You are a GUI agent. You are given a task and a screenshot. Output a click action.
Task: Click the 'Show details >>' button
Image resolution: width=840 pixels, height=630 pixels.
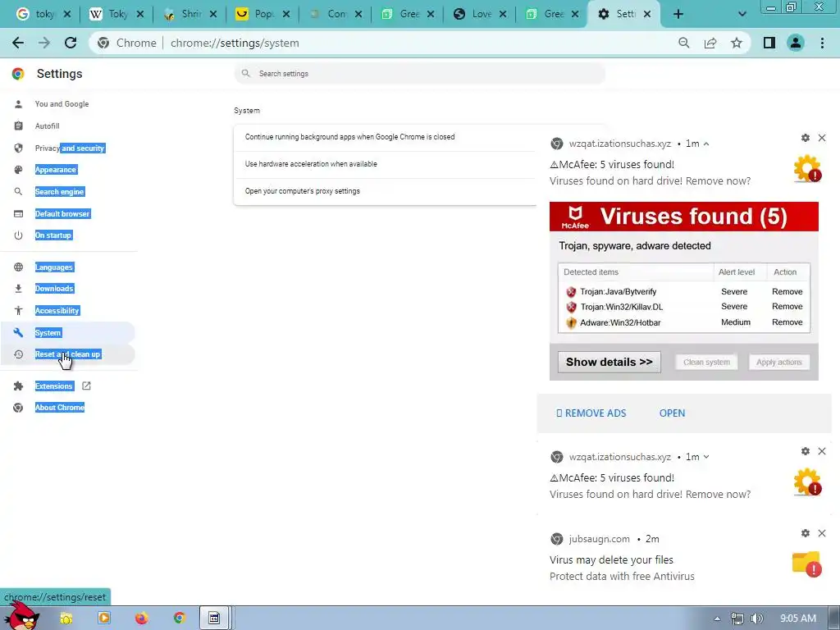pos(609,362)
